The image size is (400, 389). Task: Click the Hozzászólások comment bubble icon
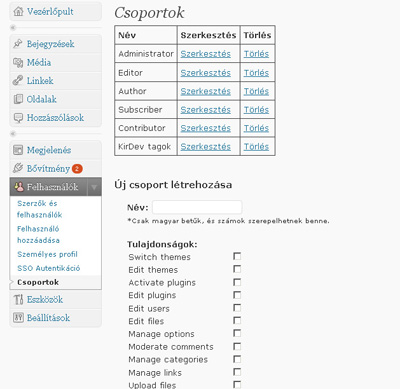18,118
